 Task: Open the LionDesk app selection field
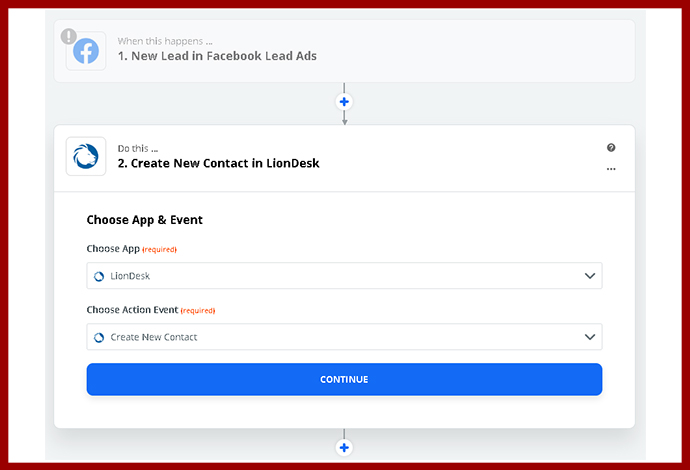[x=340, y=277]
